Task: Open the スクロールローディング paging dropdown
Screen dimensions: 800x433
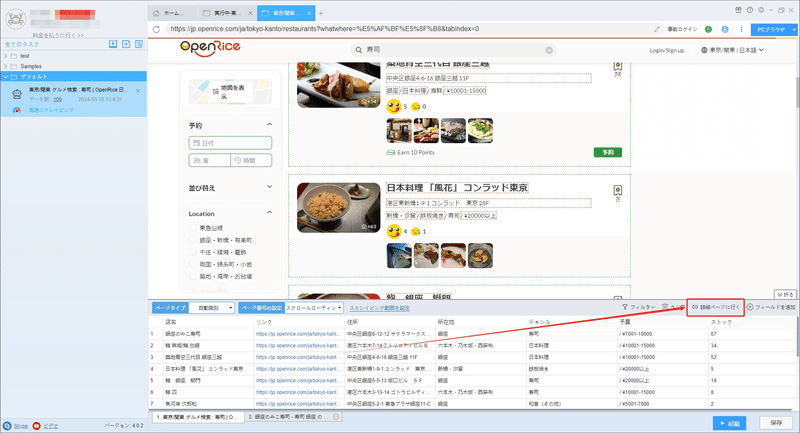Action: click(x=314, y=308)
